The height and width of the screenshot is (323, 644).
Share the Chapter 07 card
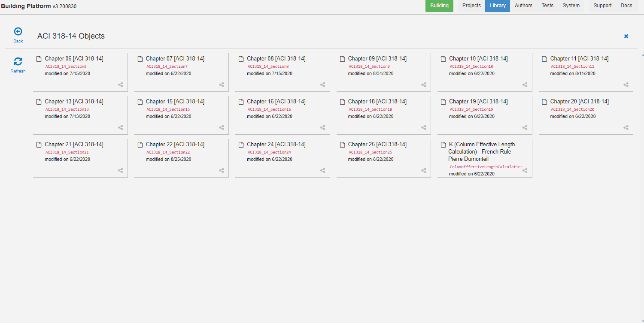(x=222, y=85)
